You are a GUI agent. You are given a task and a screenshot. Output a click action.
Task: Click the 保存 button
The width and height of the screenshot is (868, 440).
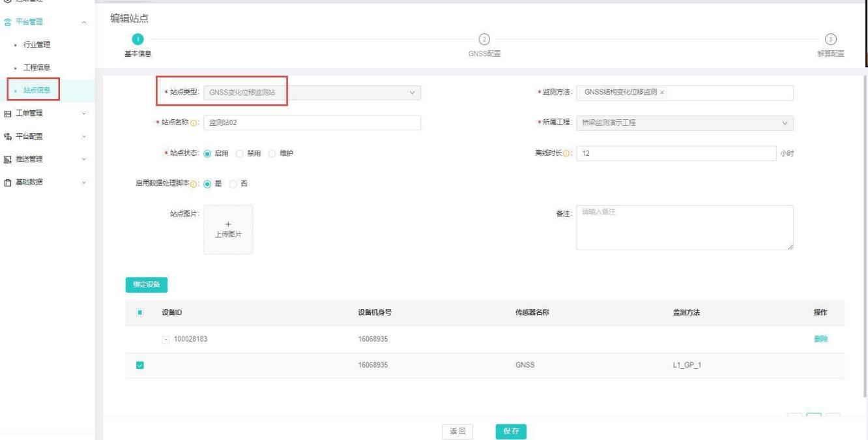pyautogui.click(x=510, y=431)
